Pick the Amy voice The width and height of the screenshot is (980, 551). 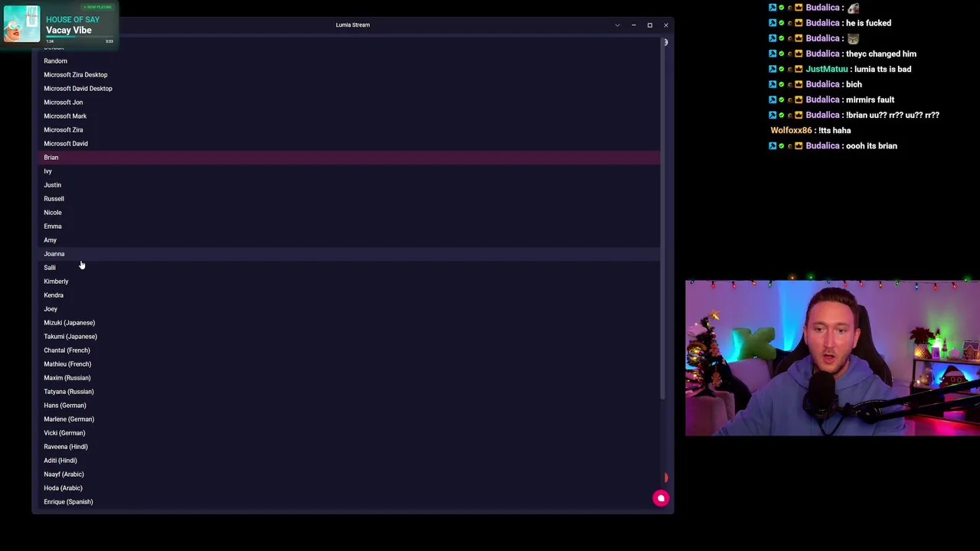click(x=348, y=240)
